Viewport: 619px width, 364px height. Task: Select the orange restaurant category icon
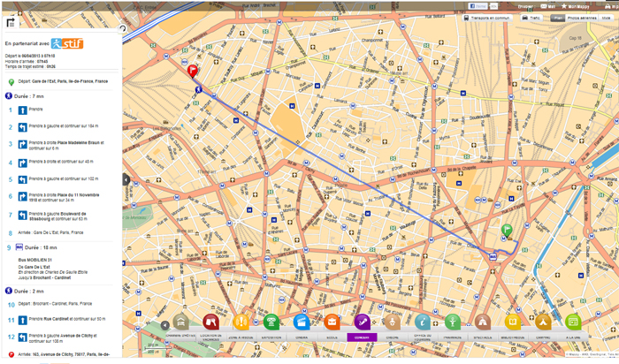tap(331, 322)
